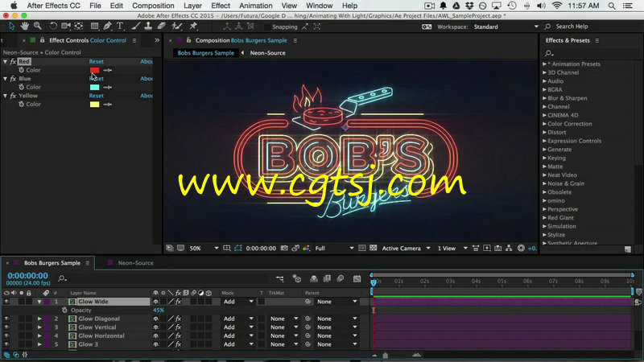
Task: Hide the Glow 3 layer
Action: click(6, 344)
